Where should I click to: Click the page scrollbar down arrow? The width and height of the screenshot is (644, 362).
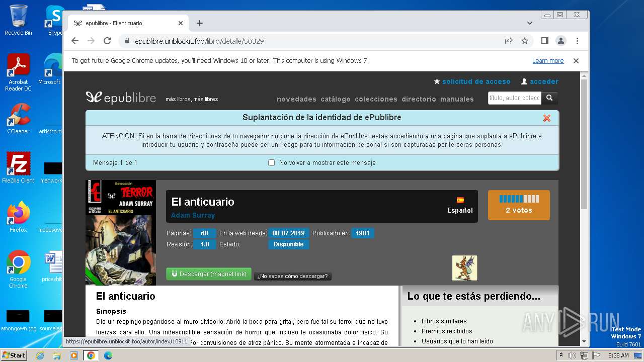tap(584, 342)
